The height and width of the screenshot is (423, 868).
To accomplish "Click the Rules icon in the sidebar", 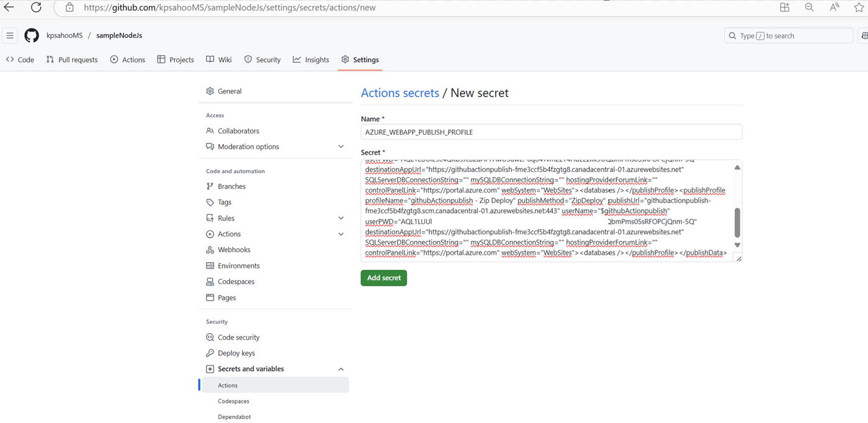I will tap(210, 218).
